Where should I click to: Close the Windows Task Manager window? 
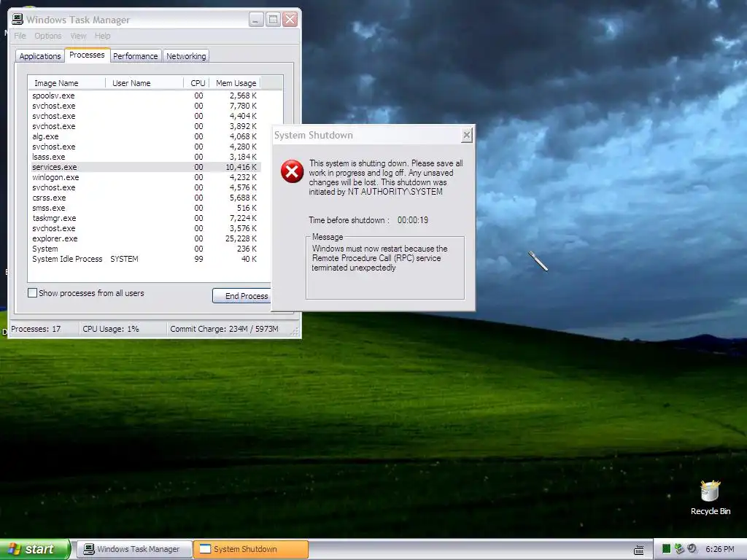290,20
